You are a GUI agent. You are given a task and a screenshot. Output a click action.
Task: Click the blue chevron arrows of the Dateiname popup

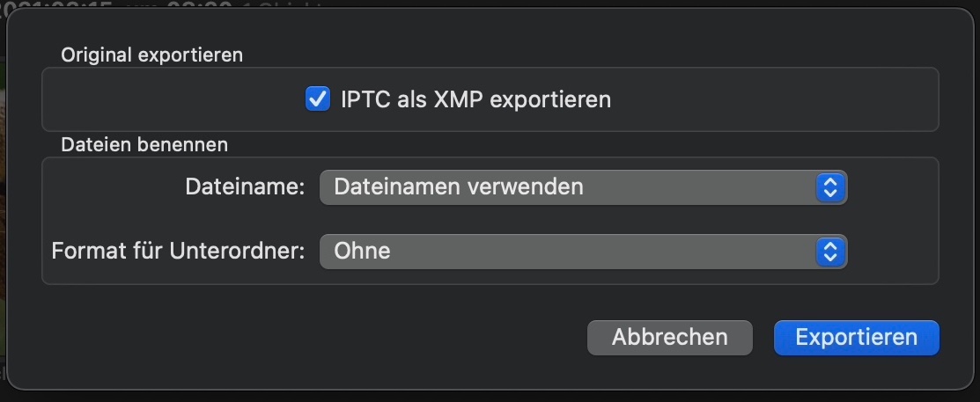pos(830,187)
